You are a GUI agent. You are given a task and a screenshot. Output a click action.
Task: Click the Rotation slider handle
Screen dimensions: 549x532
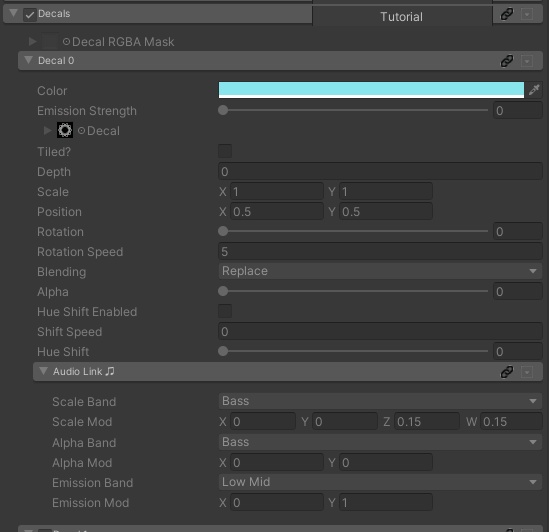pyautogui.click(x=223, y=231)
